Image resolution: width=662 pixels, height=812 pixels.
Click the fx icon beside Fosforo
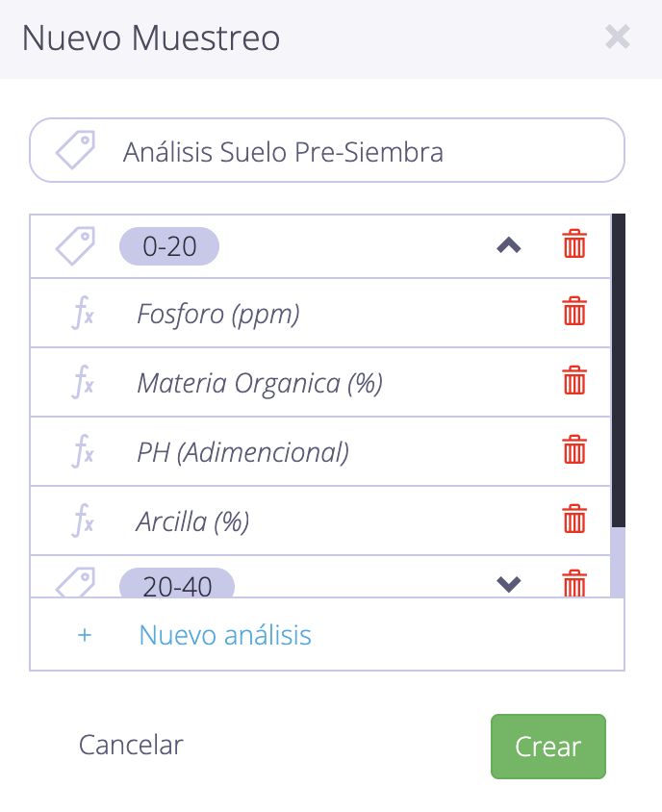pos(83,313)
